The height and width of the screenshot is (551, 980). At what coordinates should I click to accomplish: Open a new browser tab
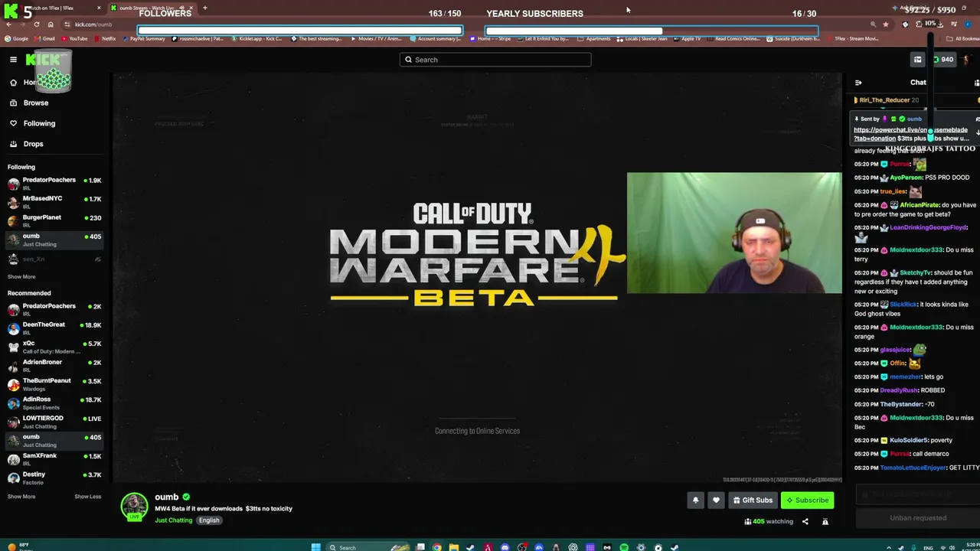click(204, 8)
